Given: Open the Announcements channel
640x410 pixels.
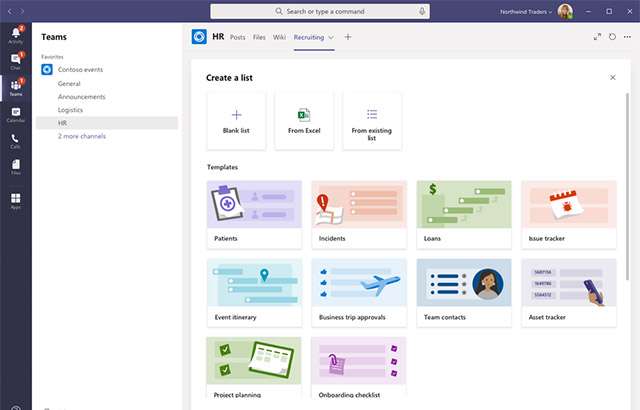Looking at the screenshot, I should pos(82,97).
